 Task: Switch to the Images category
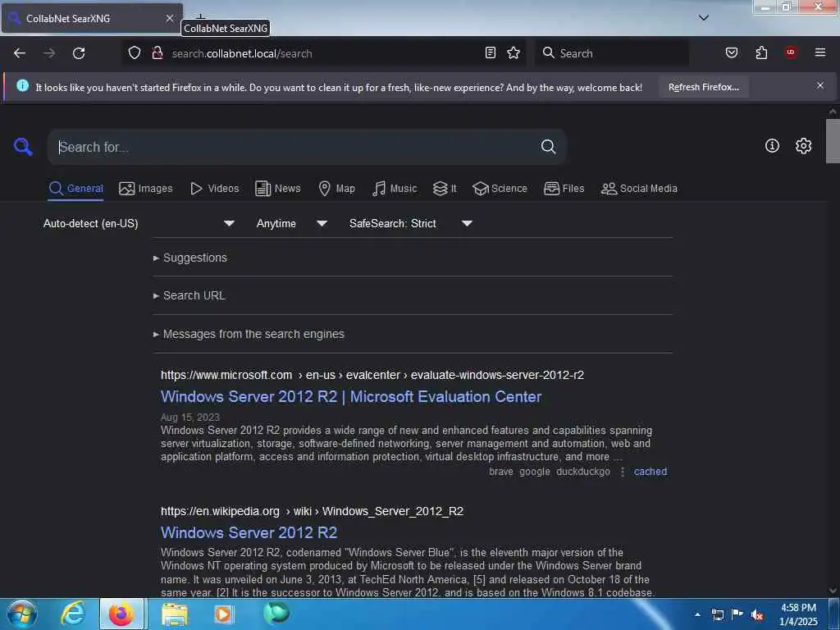tap(146, 189)
